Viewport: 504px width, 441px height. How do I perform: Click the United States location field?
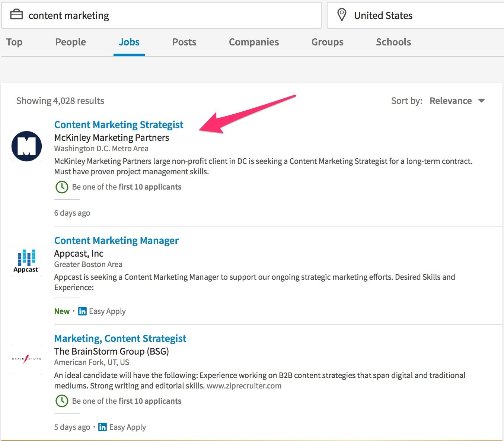pos(415,15)
